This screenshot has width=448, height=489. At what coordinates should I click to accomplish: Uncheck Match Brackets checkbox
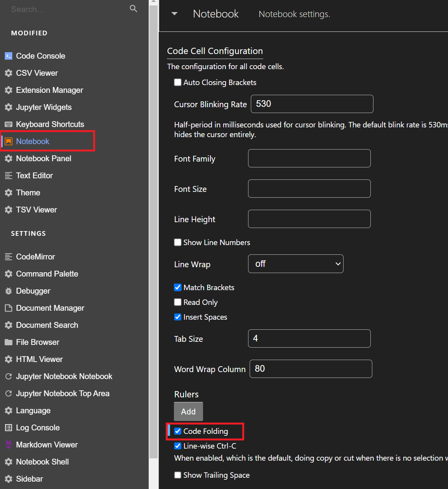(x=178, y=287)
